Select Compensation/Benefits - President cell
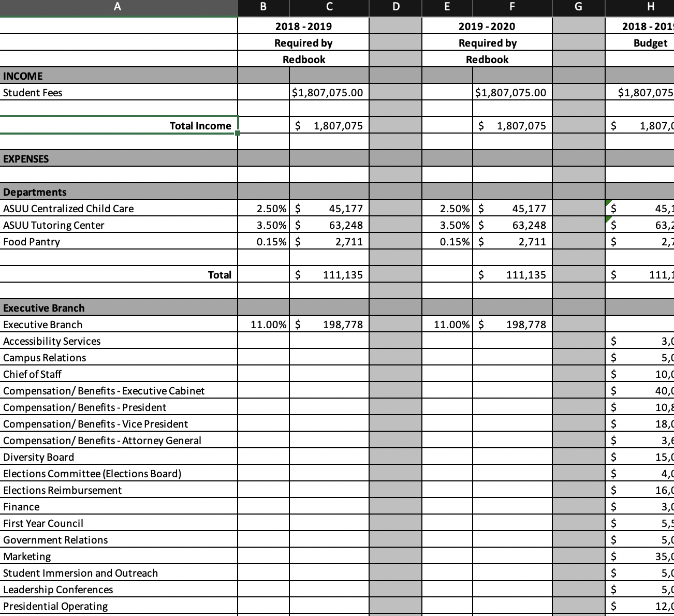 (119, 407)
